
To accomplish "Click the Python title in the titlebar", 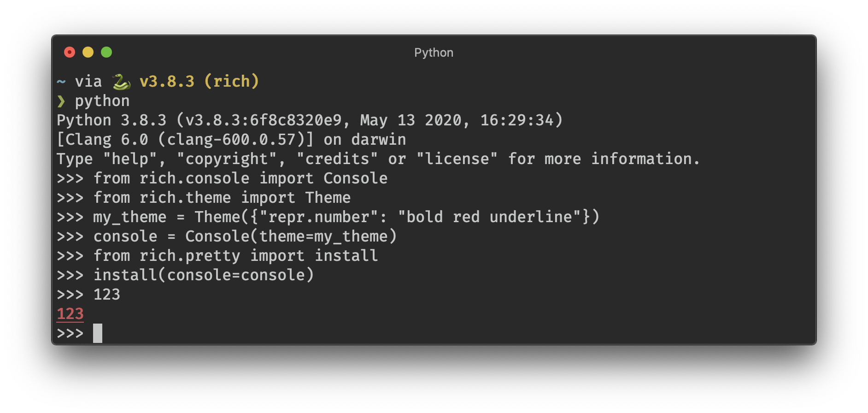I will 434,52.
